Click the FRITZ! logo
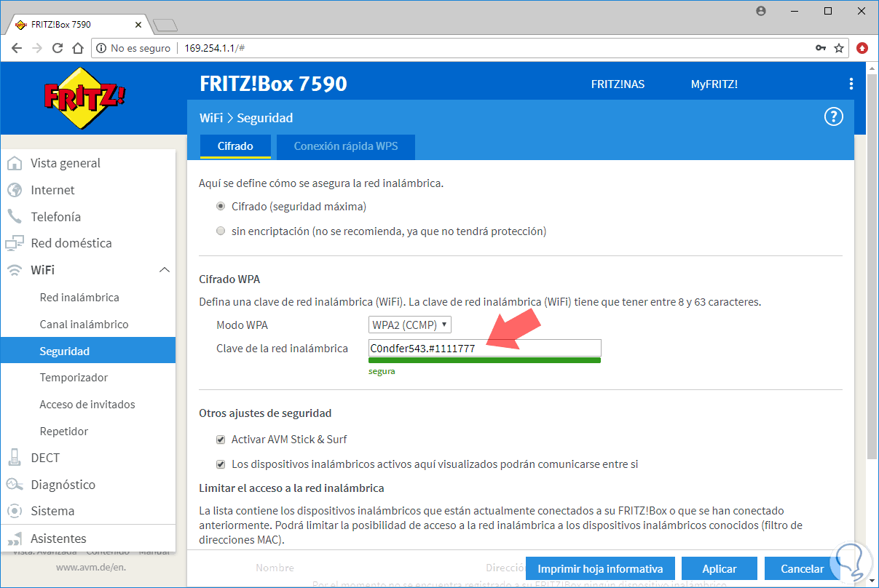Image resolution: width=879 pixels, height=588 pixels. pos(85,98)
